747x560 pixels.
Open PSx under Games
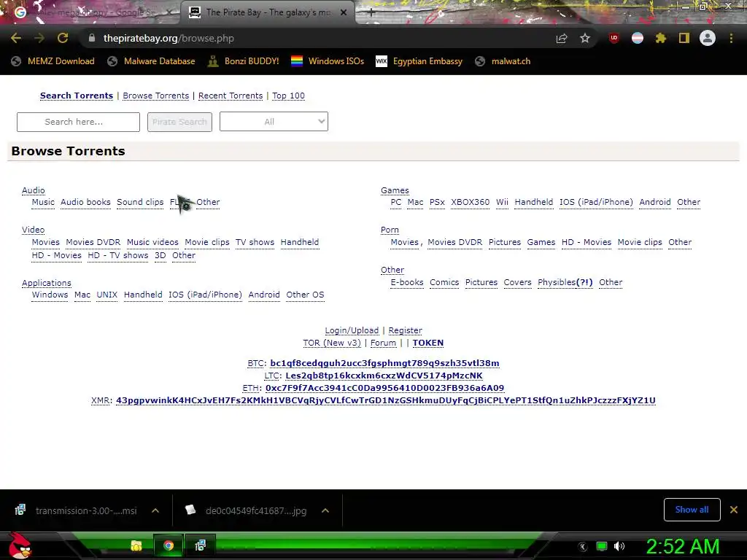click(437, 202)
